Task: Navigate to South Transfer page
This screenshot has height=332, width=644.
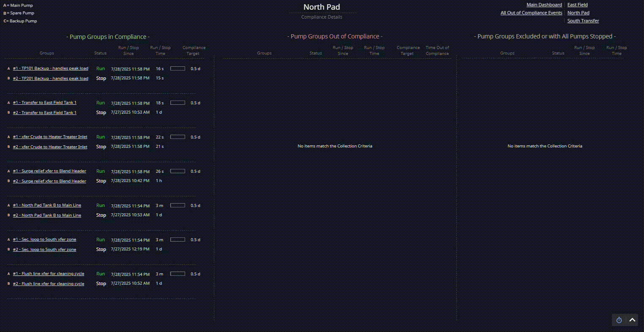Action: [583, 21]
